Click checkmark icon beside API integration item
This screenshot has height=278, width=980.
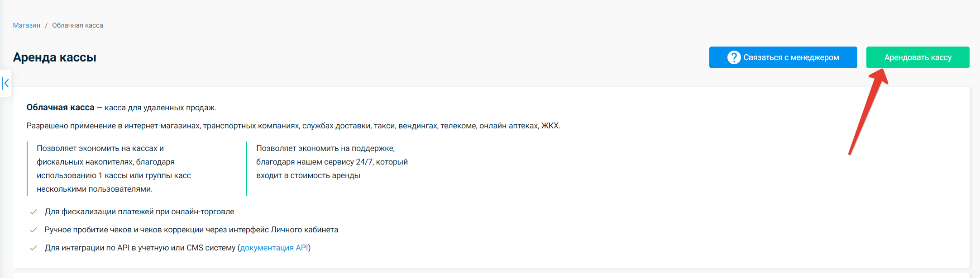(x=33, y=248)
